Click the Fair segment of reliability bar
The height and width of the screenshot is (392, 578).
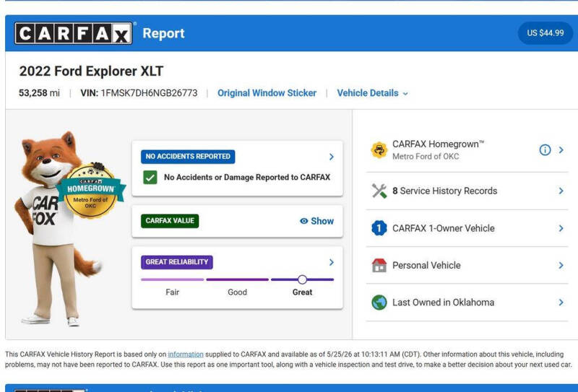pos(172,279)
